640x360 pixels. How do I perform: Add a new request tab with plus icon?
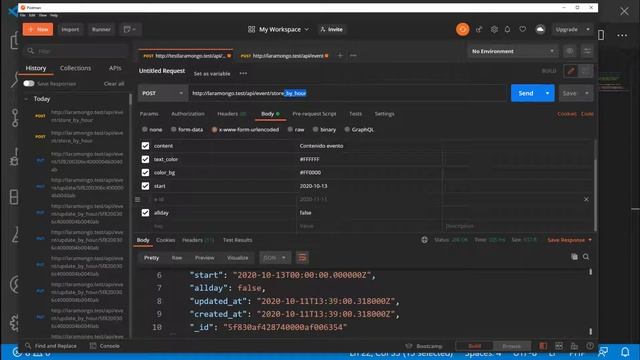(340, 56)
